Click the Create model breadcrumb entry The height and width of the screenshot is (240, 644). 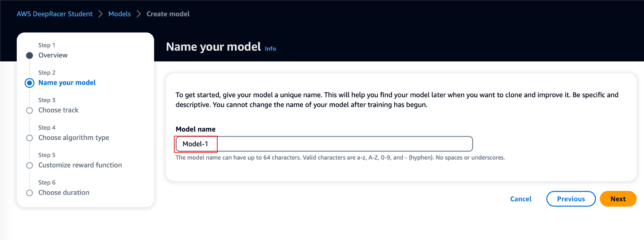(168, 14)
